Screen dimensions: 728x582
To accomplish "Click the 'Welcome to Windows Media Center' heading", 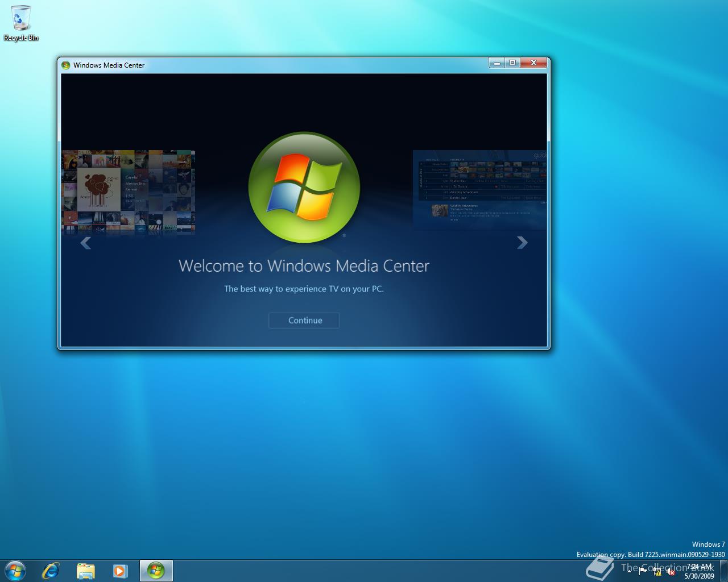I will [304, 265].
